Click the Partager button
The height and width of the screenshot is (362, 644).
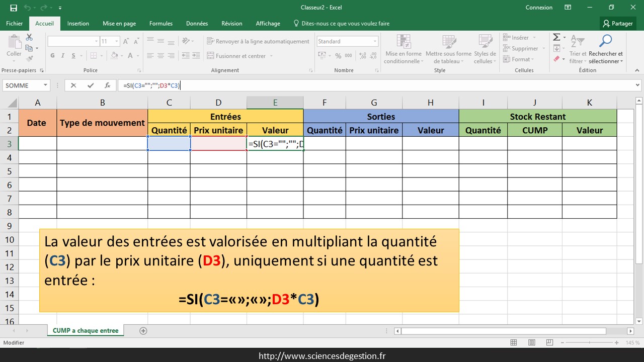pos(618,24)
